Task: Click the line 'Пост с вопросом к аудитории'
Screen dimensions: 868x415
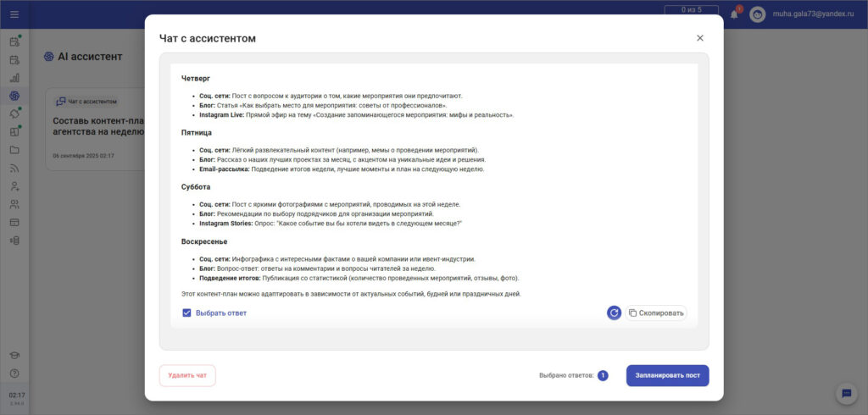Action: pyautogui.click(x=331, y=96)
